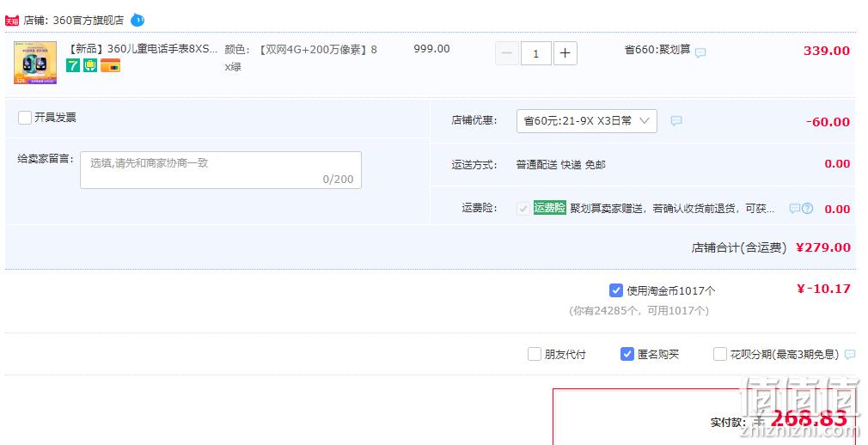Open the 360 kids watch product thumbnail
Viewport: 868px width, 445px height.
coord(35,63)
